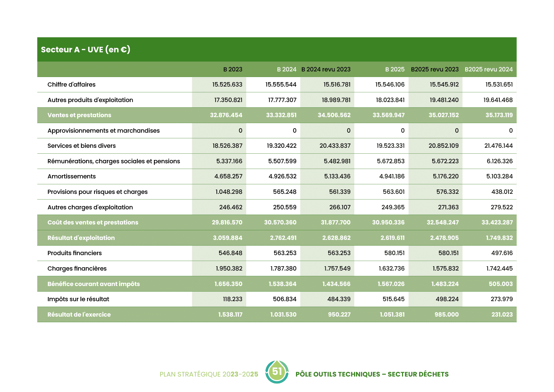Image resolution: width=554 pixels, height=392 pixels.
Task: Click the 'Impôts sur le résultat' row label
Action: 78,299
